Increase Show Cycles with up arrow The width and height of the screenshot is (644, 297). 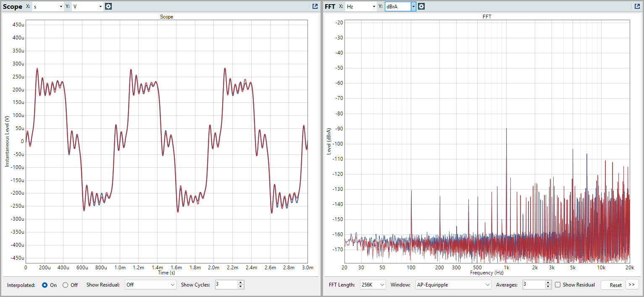click(241, 282)
